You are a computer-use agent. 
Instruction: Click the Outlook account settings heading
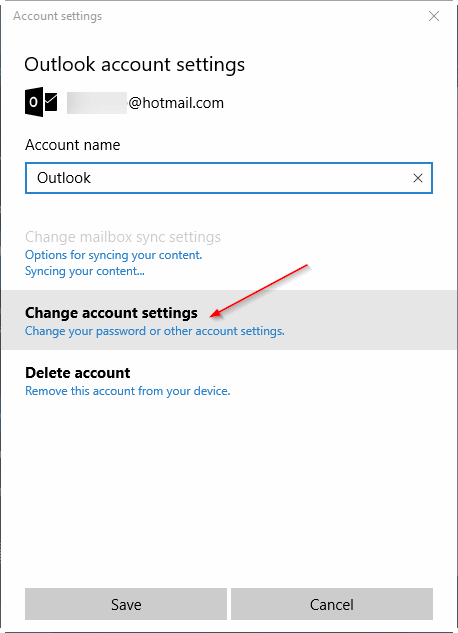click(134, 64)
